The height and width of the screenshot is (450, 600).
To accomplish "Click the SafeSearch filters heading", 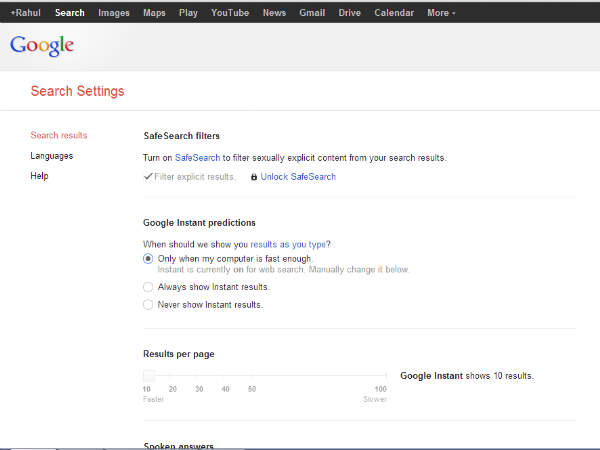I will 181,136.
